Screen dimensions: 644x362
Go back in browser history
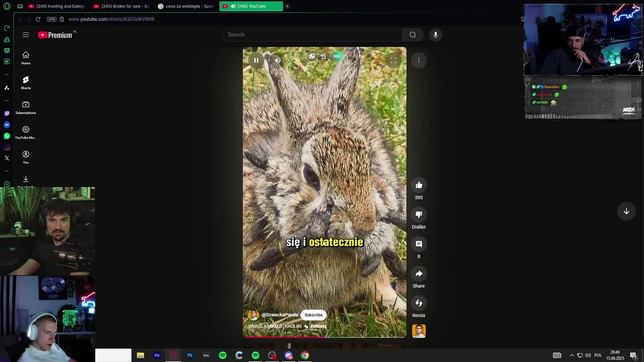coord(20,19)
